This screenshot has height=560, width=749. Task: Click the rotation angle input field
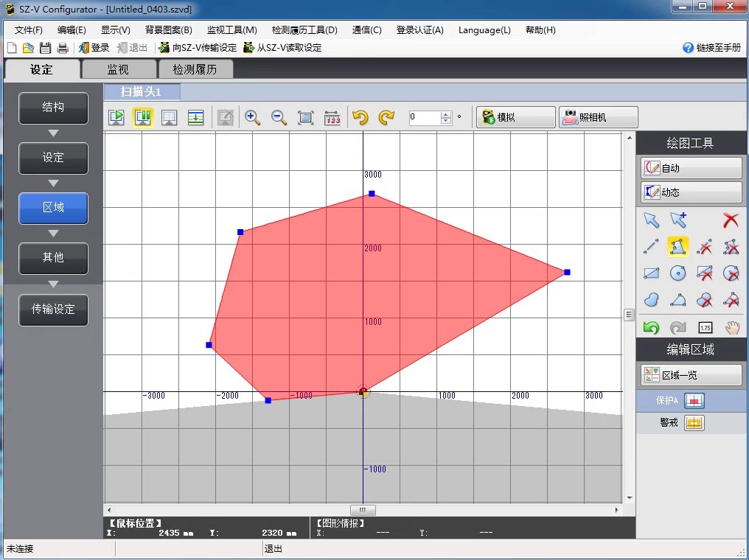click(425, 117)
